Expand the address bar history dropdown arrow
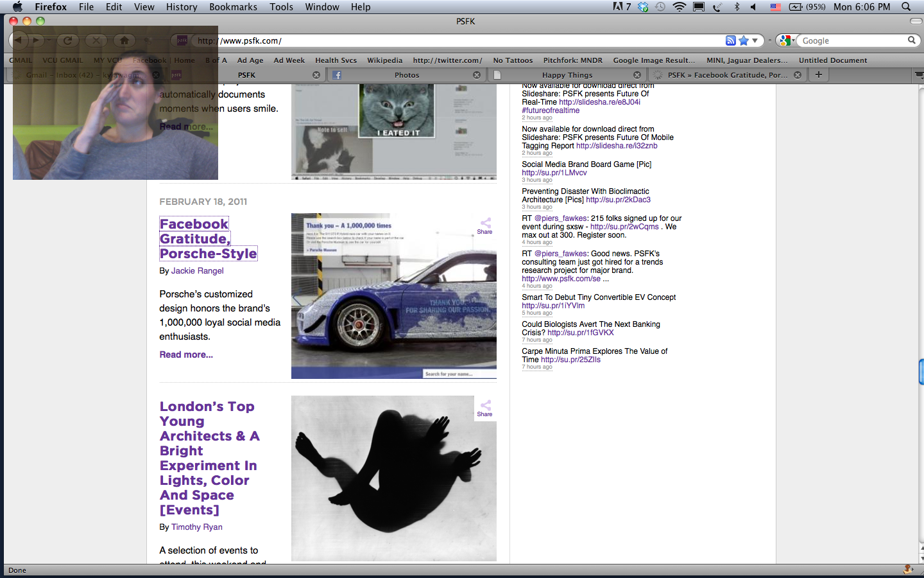The height and width of the screenshot is (578, 924). [755, 40]
